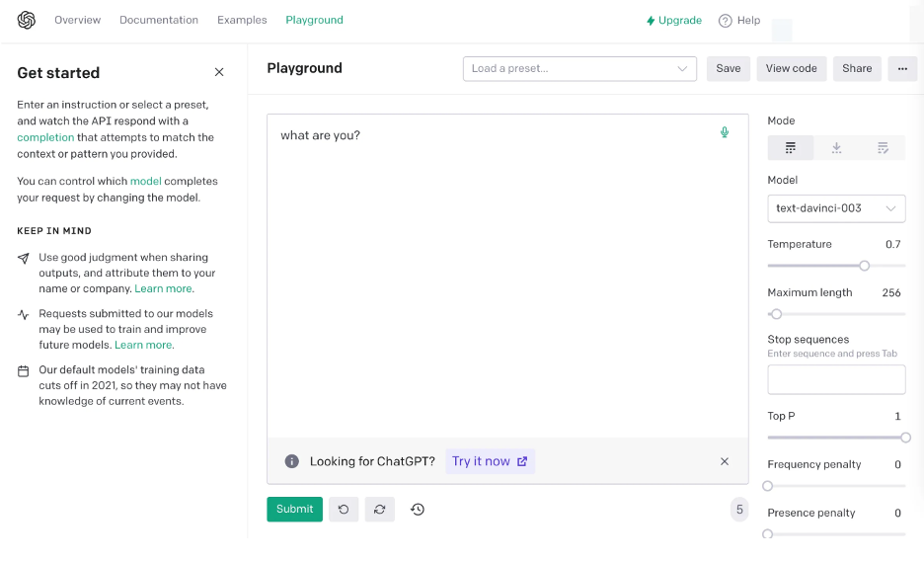Open the Load a preset dropdown
The width and height of the screenshot is (924, 561).
coord(579,68)
